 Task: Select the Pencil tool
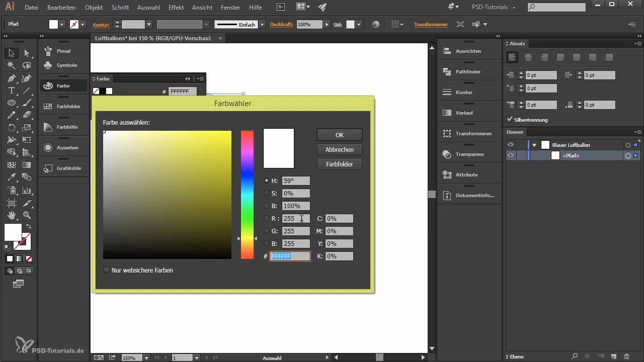12,115
